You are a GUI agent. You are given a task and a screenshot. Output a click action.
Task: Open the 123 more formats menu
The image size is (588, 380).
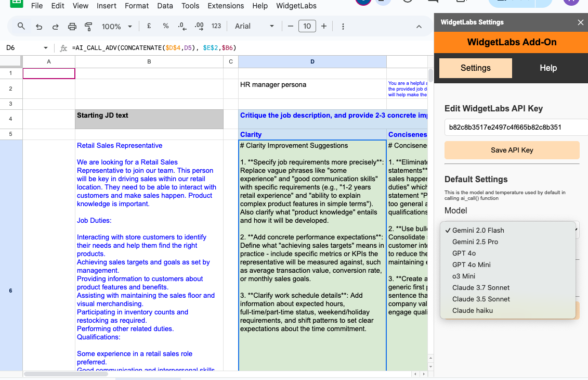[216, 26]
